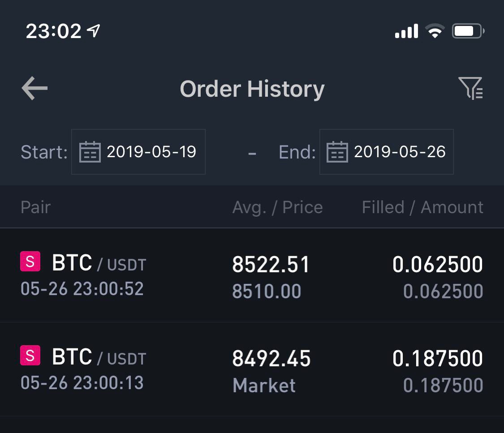Viewport: 504px width, 433px height.
Task: Open the BTC/USDT Market order from 23:00:13
Action: [252, 369]
